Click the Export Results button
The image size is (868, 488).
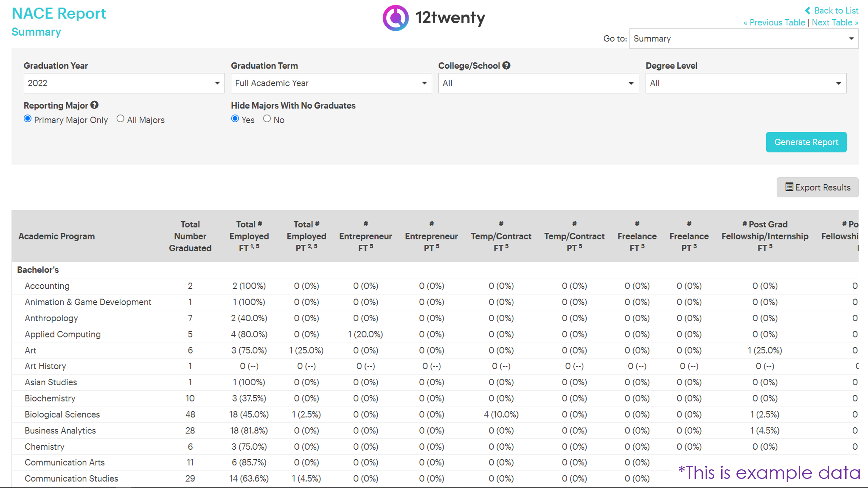click(x=817, y=187)
